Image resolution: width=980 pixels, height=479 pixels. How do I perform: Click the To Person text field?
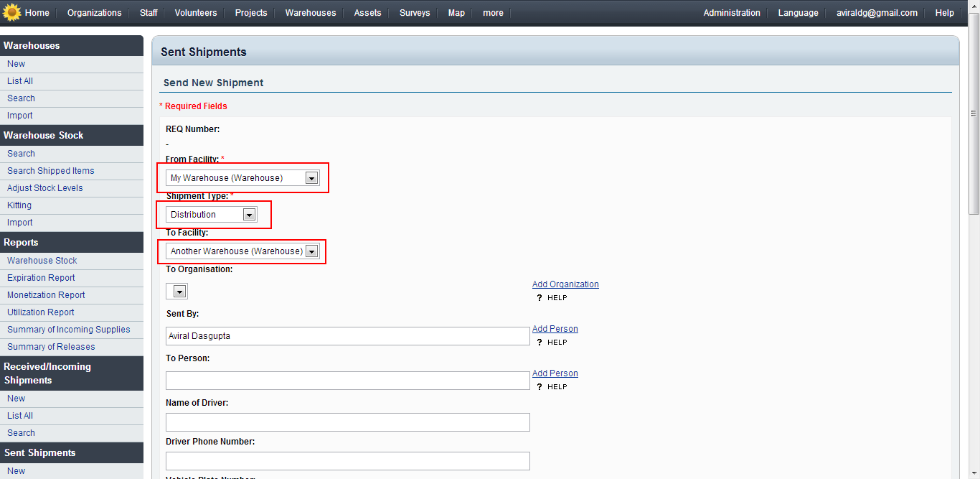[x=347, y=381]
